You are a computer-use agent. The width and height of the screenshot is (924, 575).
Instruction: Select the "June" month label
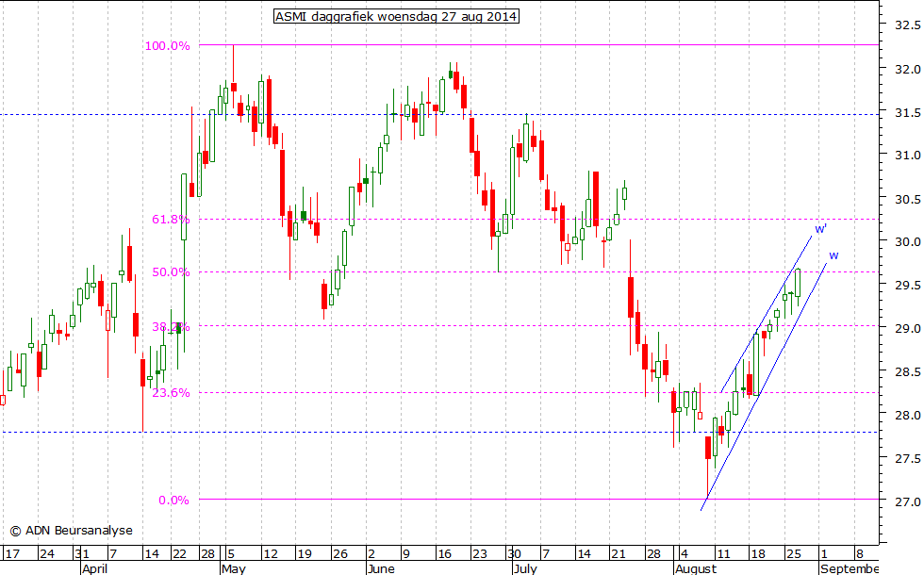click(x=381, y=568)
